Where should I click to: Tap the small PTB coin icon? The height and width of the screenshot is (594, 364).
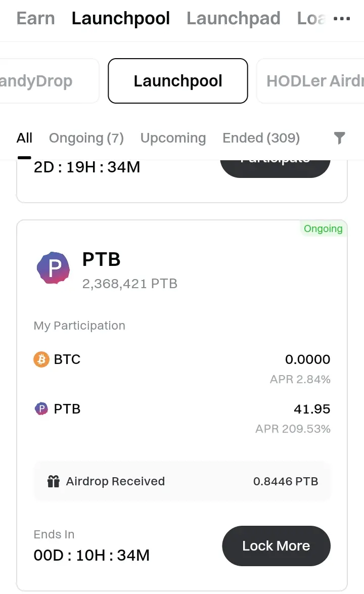tap(41, 409)
